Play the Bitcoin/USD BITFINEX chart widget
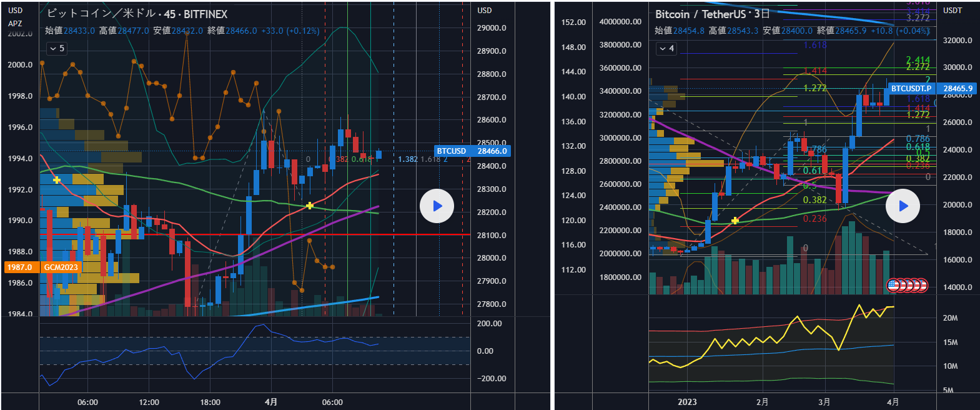Screen dimensions: 980x410 click(437, 206)
